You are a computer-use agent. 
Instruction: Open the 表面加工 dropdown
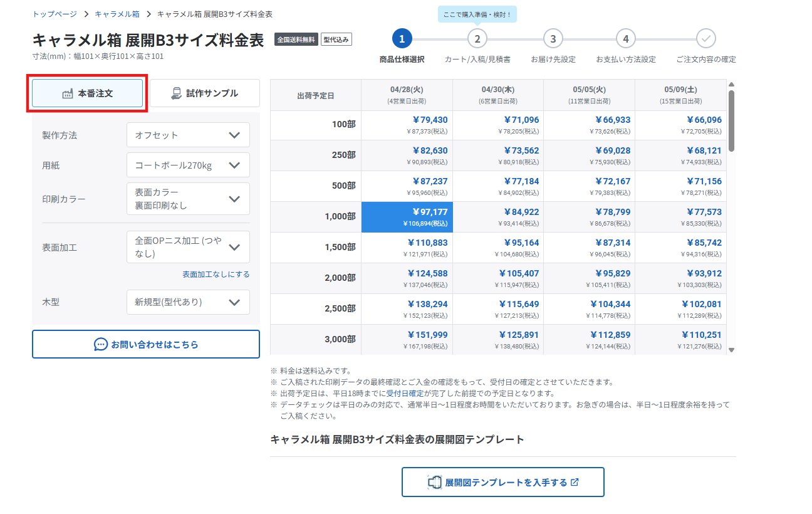point(188,247)
